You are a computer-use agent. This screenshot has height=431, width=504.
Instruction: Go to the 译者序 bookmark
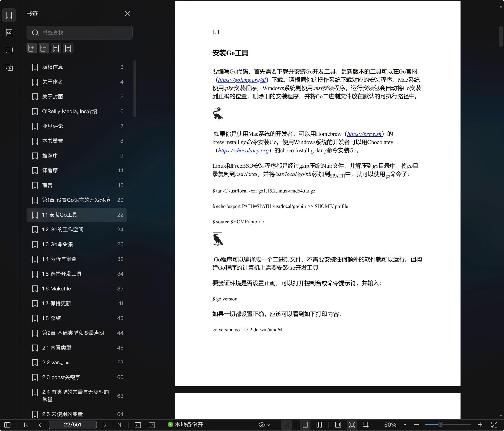point(77,170)
